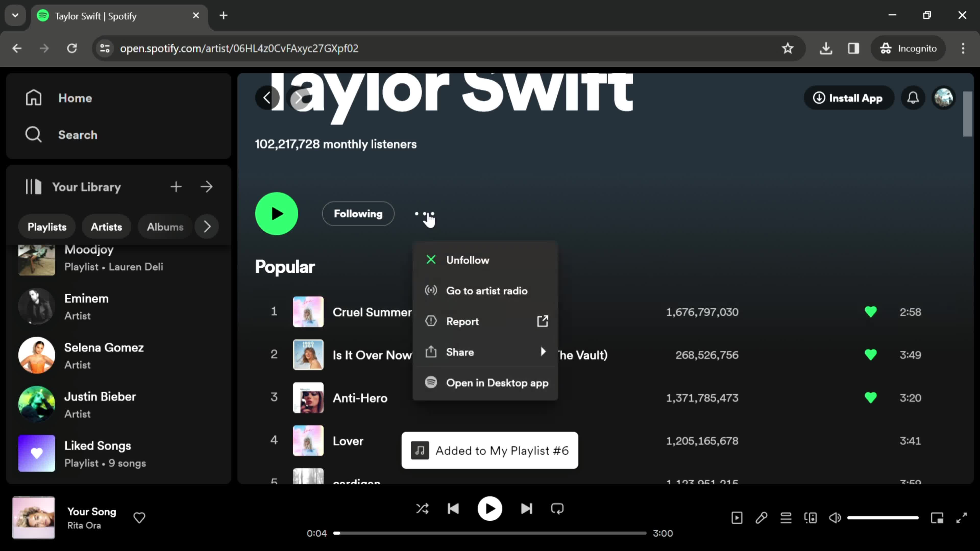Open Justin Bieber artist thumbnail
The height and width of the screenshot is (551, 980).
pos(36,405)
